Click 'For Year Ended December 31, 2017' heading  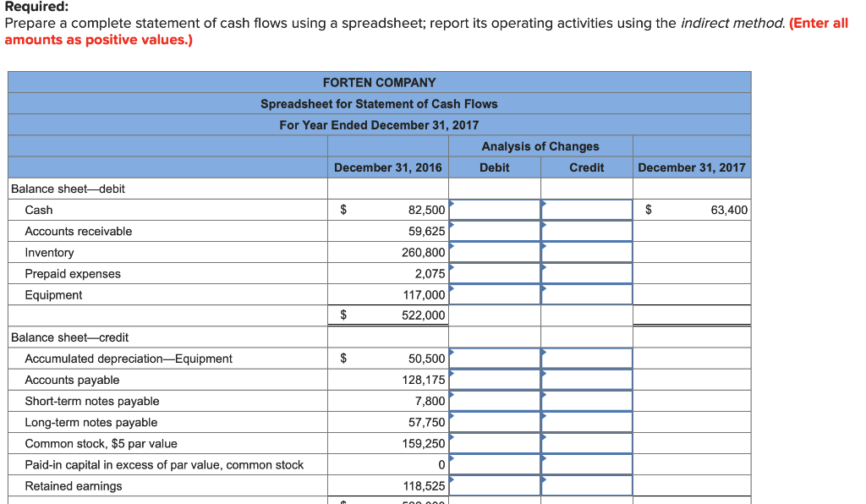point(379,125)
